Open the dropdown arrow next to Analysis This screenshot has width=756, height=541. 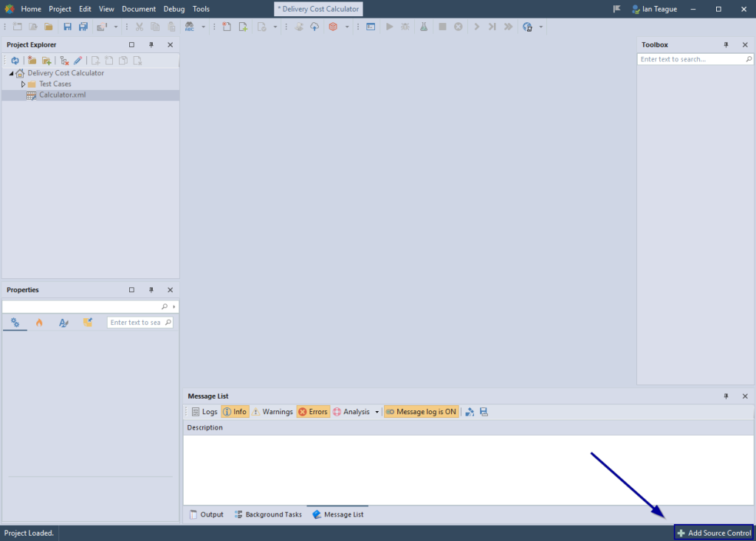point(377,412)
